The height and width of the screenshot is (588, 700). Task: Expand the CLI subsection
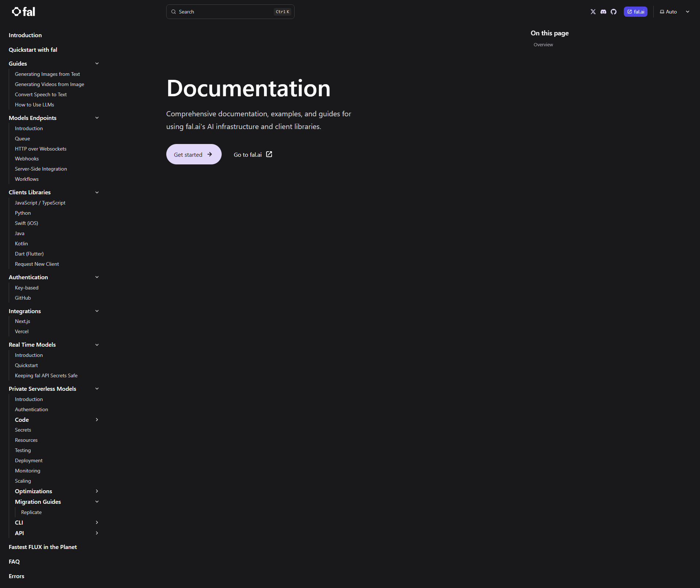tap(97, 522)
